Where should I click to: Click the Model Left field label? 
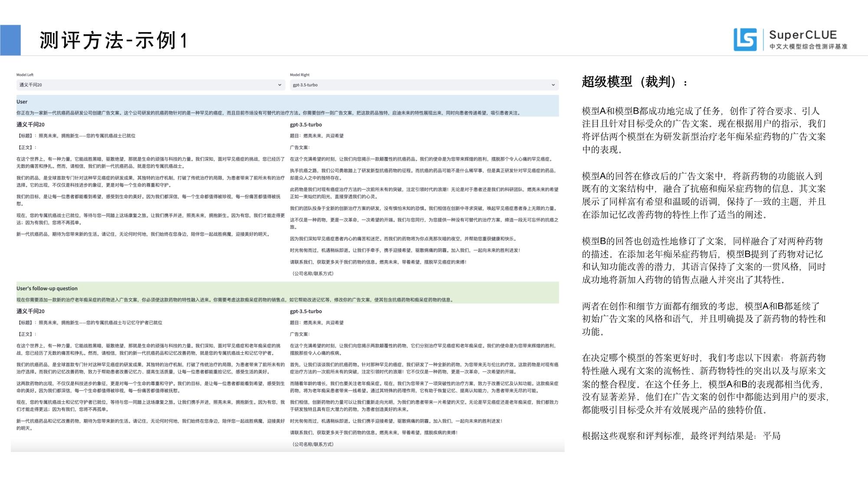click(x=25, y=75)
